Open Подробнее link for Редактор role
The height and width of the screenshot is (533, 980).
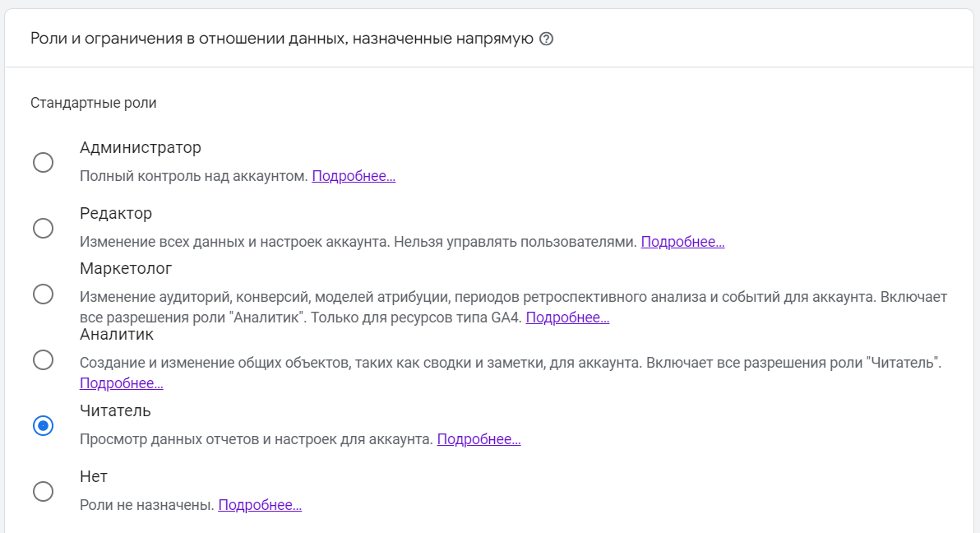[x=682, y=242]
